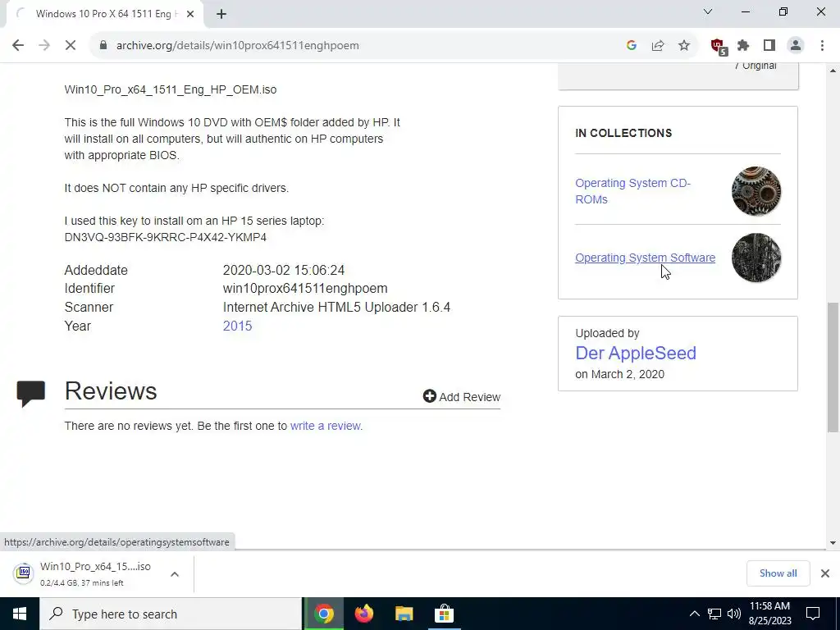Click the identifier win10prox641511enghpoem value
The image size is (840, 630).
point(305,288)
